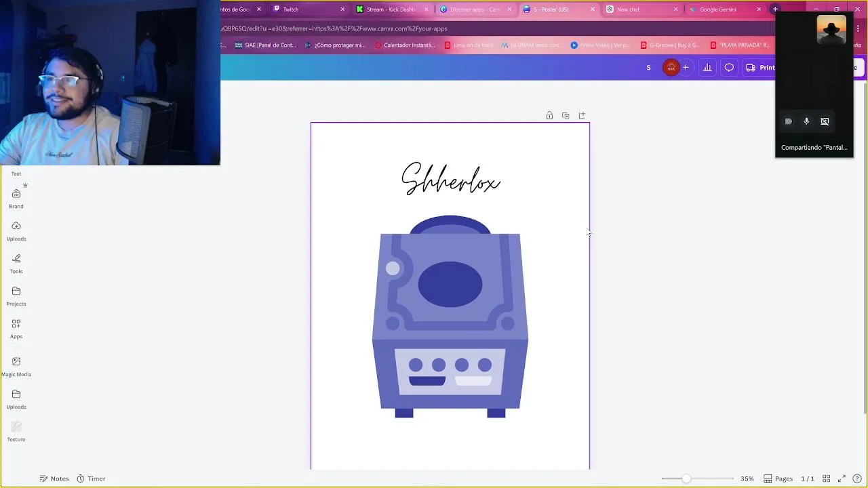Viewport: 868px width, 488px height.
Task: Click the Compartiendo Pantal... label
Action: click(814, 147)
